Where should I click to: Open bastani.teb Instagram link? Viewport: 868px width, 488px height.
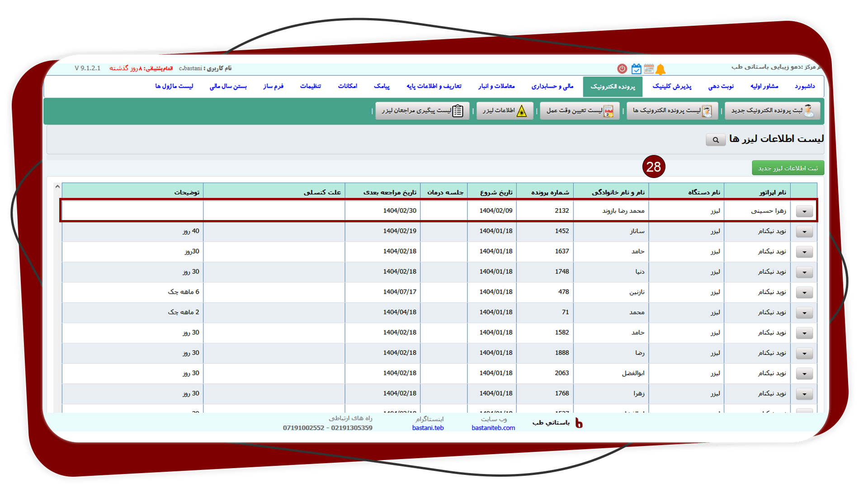click(428, 428)
